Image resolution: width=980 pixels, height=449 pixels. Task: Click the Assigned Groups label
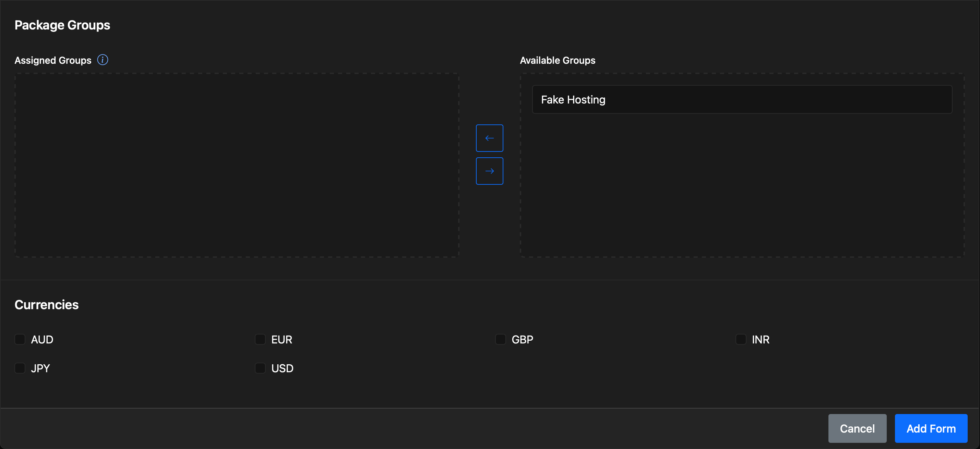pos(53,60)
